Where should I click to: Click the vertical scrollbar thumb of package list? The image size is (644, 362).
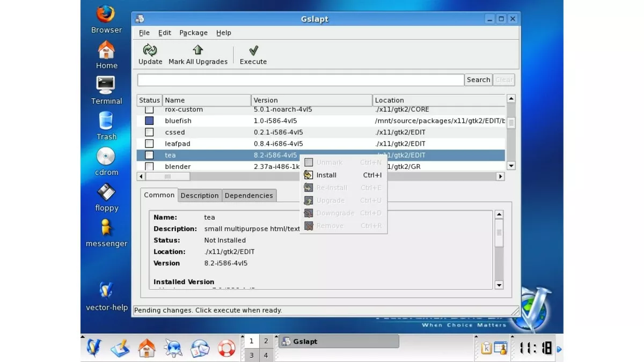(511, 122)
